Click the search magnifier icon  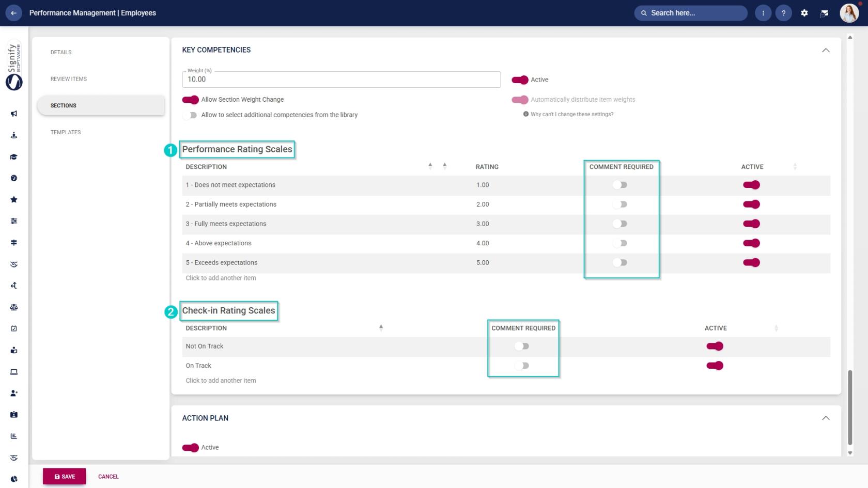644,13
